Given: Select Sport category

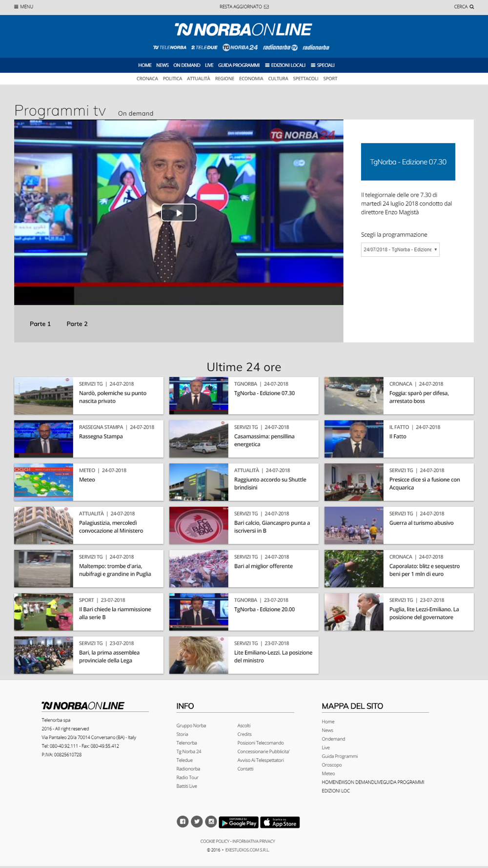Looking at the screenshot, I should (330, 79).
